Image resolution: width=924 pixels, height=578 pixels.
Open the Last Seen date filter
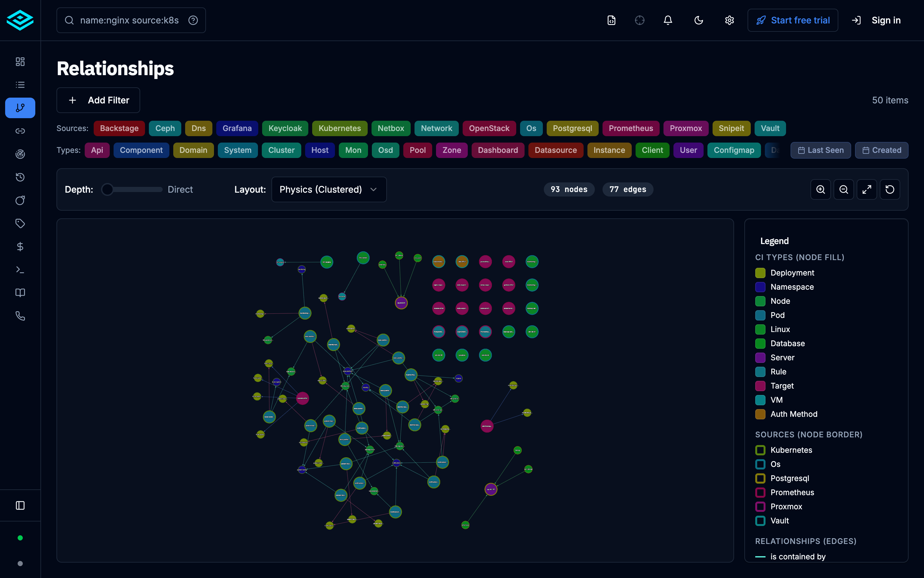click(x=820, y=150)
